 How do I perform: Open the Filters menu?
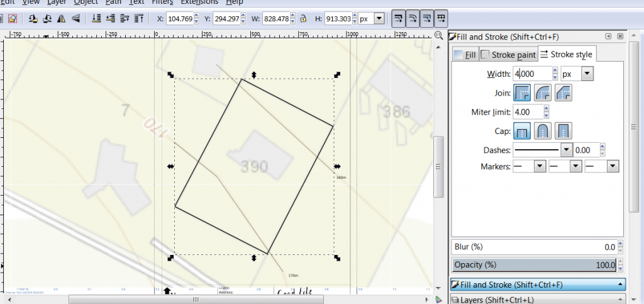pyautogui.click(x=163, y=2)
